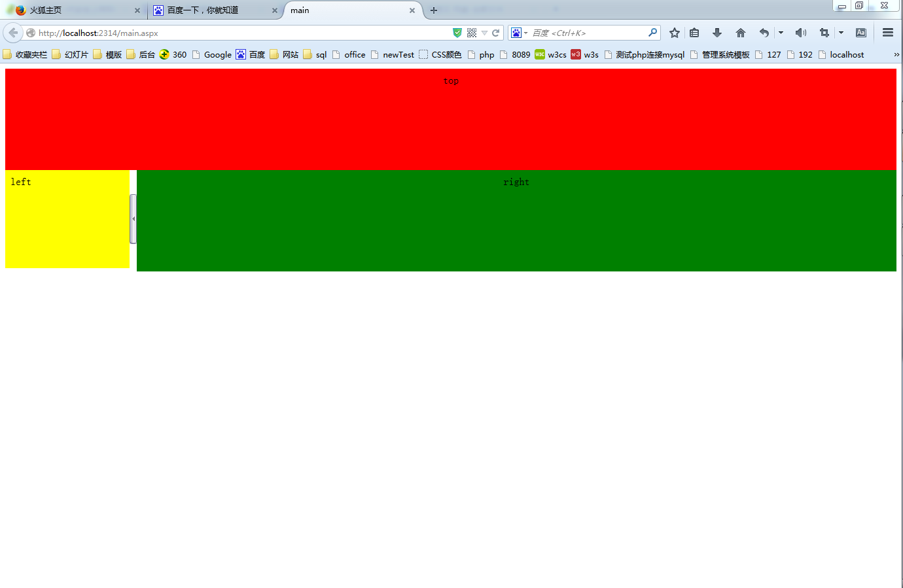Click the green shield security icon
Viewport: 903px width, 588px height.
point(457,33)
